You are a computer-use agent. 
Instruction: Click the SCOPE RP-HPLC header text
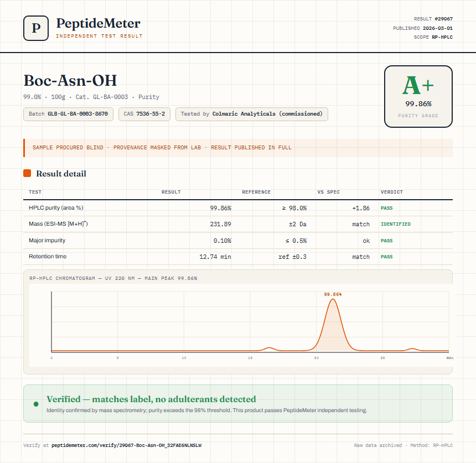[x=433, y=37]
